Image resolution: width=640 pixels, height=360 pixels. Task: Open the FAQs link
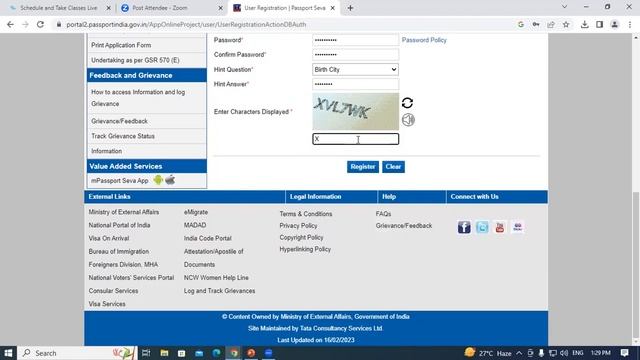click(x=383, y=214)
